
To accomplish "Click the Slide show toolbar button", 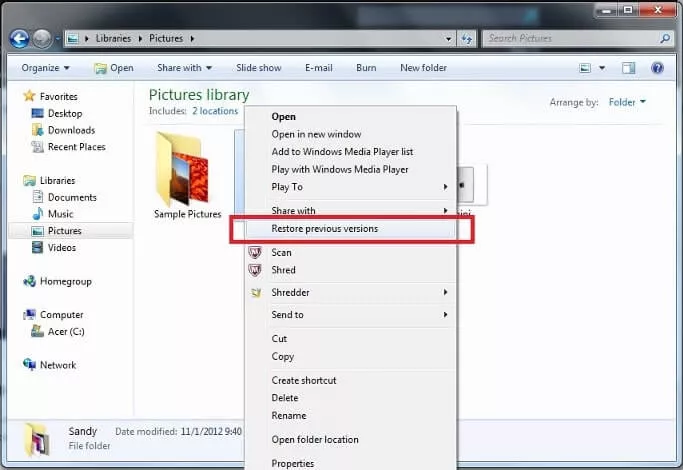I will tap(259, 68).
